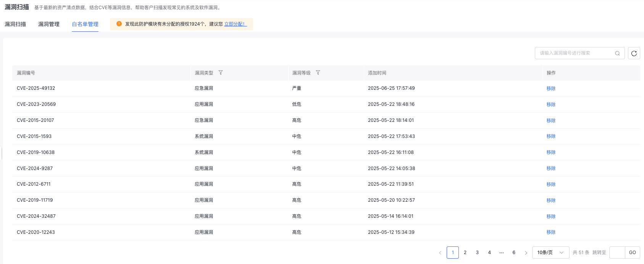Switch to the 漏洞管理 tab
The height and width of the screenshot is (264, 644).
click(x=49, y=24)
